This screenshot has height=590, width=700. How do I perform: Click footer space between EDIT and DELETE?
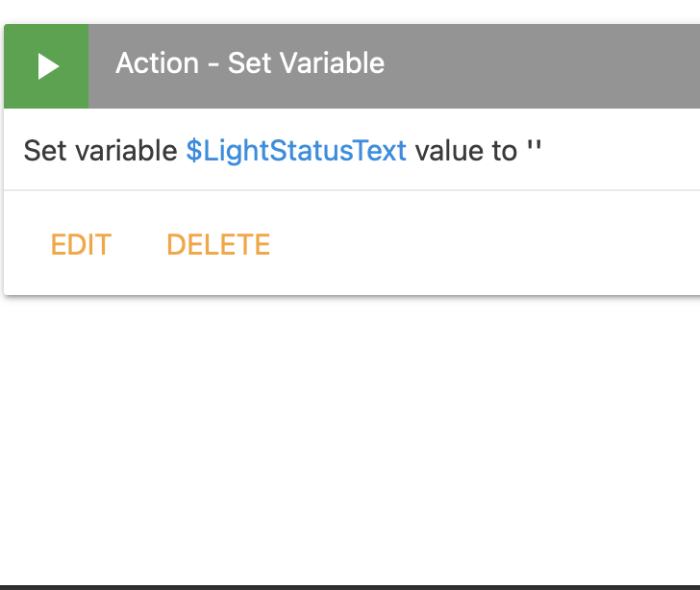[138, 244]
